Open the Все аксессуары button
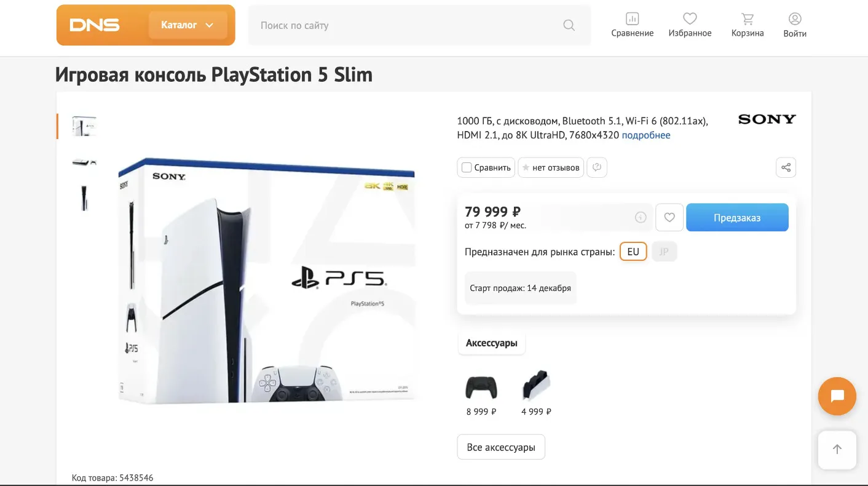Image resolution: width=868 pixels, height=486 pixels. coord(501,447)
